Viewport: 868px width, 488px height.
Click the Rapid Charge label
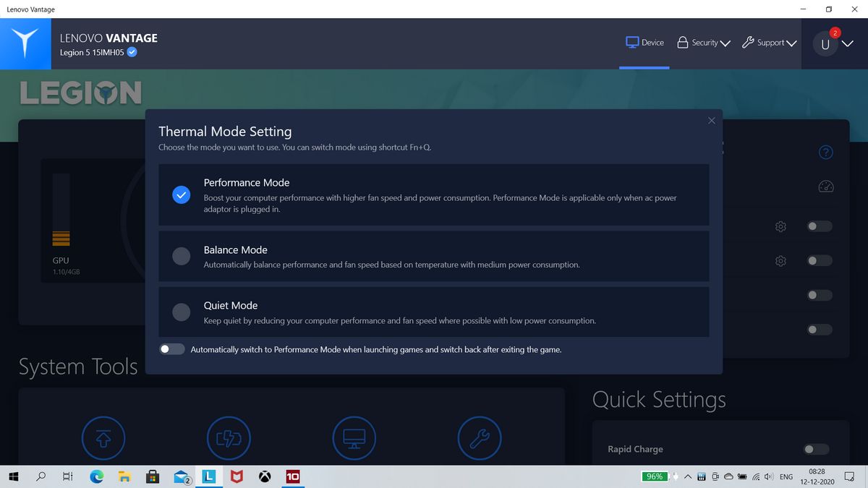pyautogui.click(x=635, y=449)
